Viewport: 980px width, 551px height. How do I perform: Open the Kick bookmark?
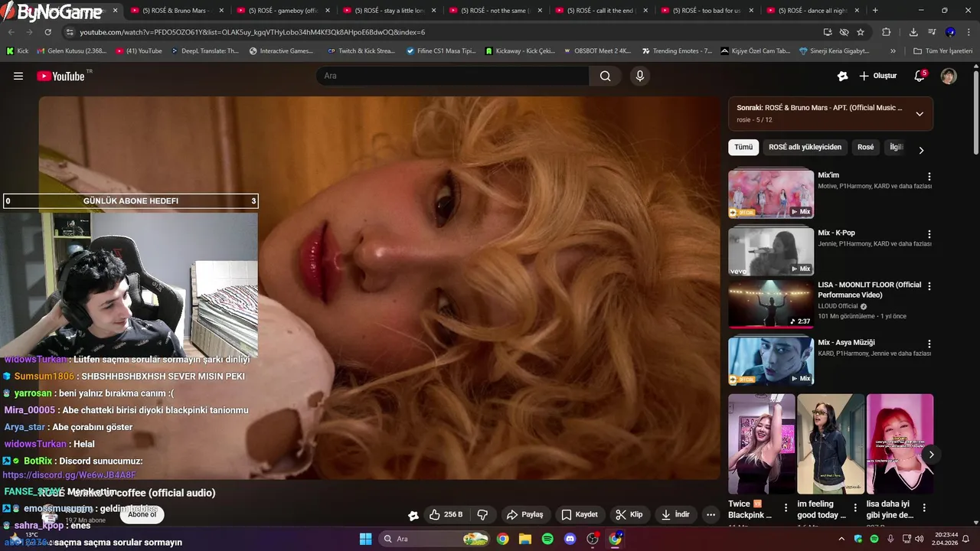(x=18, y=51)
